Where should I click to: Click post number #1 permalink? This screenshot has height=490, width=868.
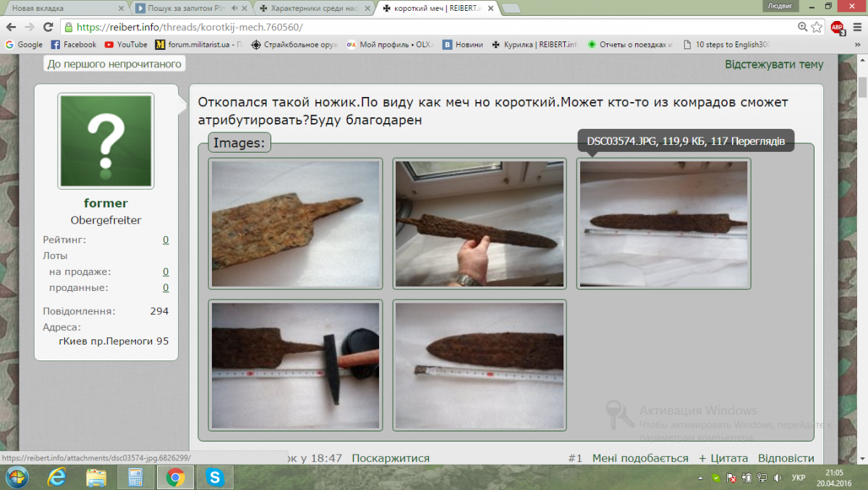click(576, 458)
